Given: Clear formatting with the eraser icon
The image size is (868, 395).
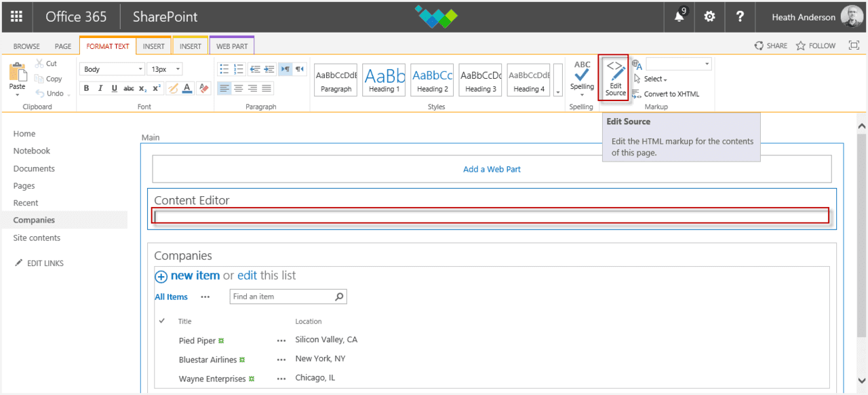Looking at the screenshot, I should click(203, 88).
